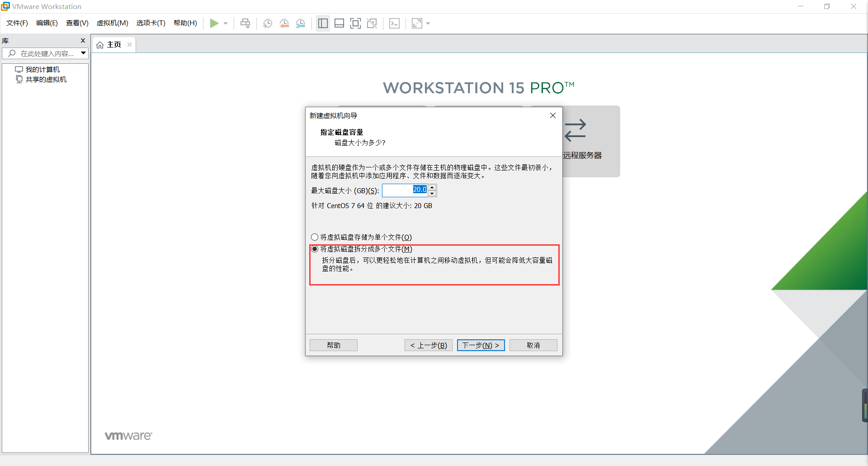Image resolution: width=868 pixels, height=466 pixels.
Task: Select 将虚拟磁盘存储为单个文件 radio button
Action: tap(315, 237)
